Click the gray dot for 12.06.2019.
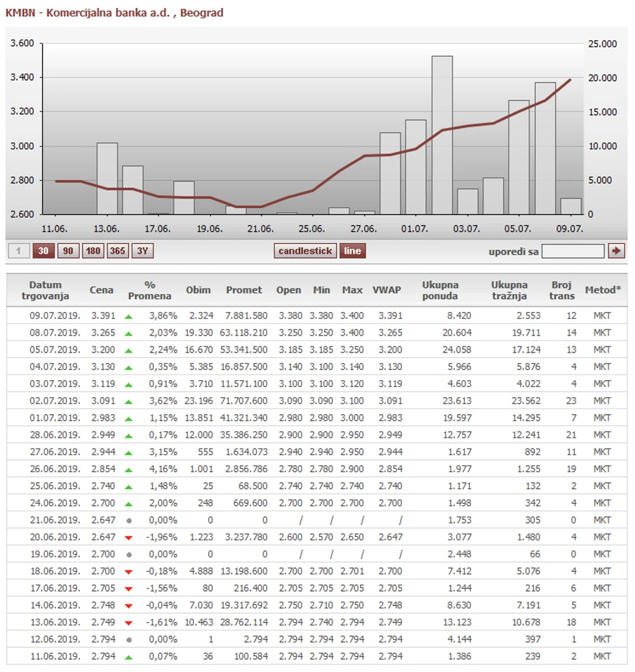The image size is (635, 672). click(129, 640)
